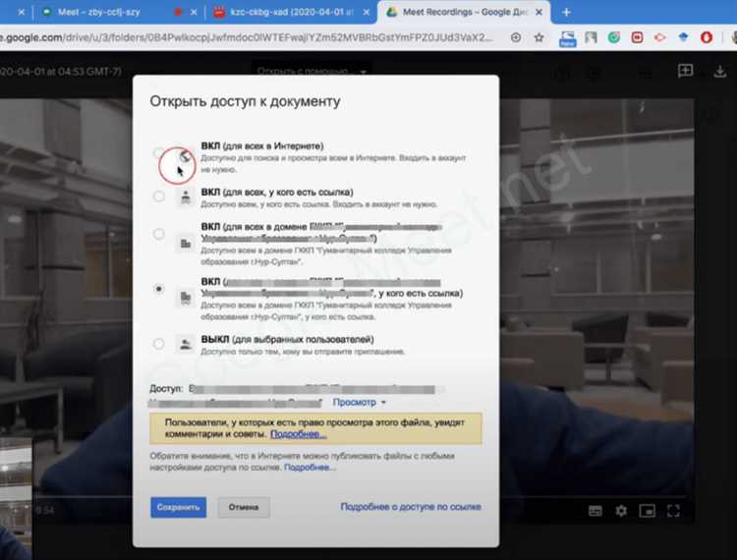
Task: Click the person icon beside the link option
Action: [x=186, y=197]
